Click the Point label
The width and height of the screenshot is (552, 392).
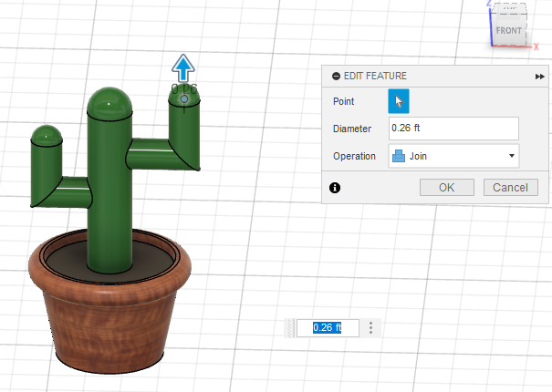(x=343, y=101)
